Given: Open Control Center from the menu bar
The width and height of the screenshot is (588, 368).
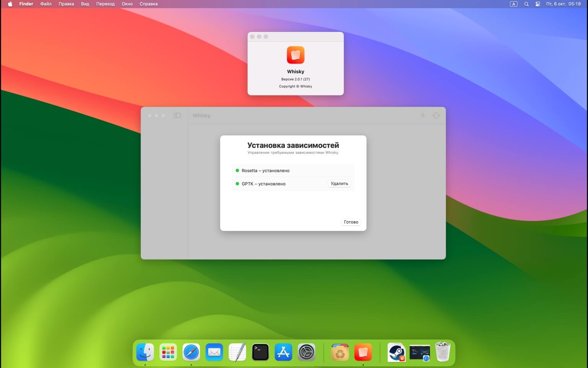Looking at the screenshot, I should tap(538, 4).
